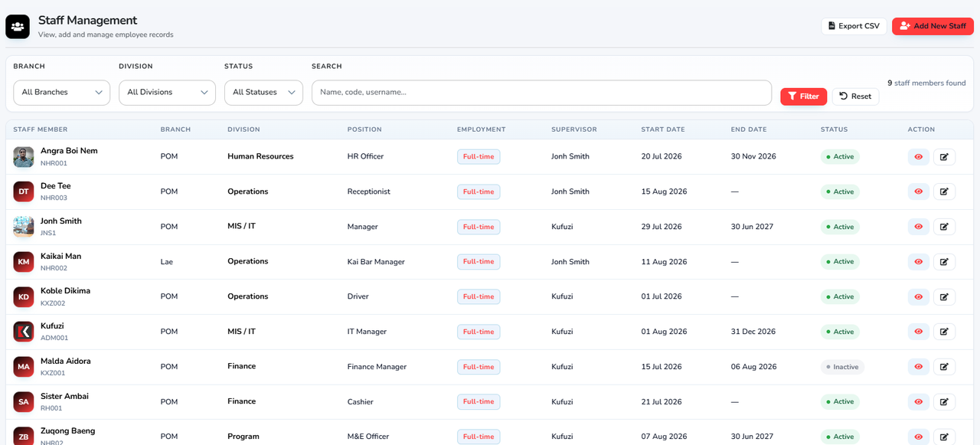Image resolution: width=980 pixels, height=445 pixels.
Task: View Jonh Smith's staff details
Action: click(918, 227)
